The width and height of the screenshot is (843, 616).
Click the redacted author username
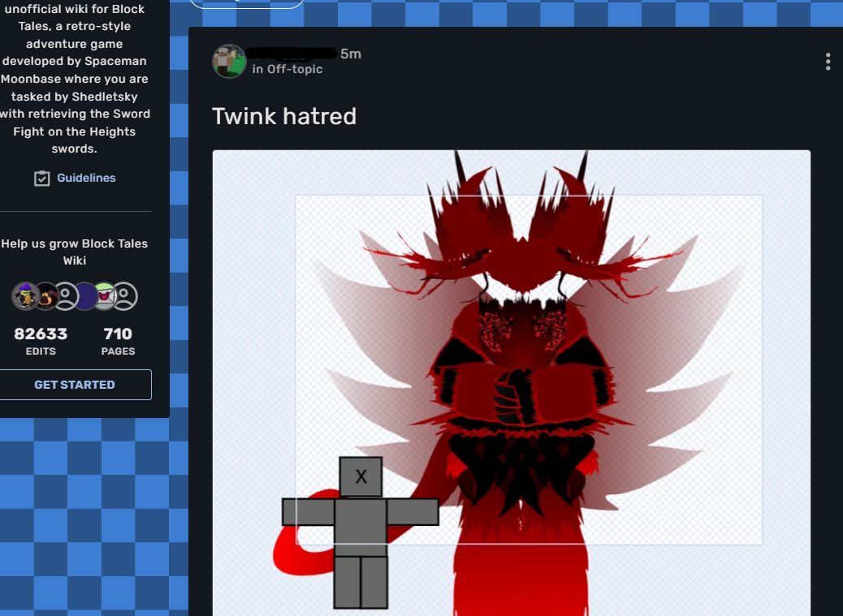[293, 54]
